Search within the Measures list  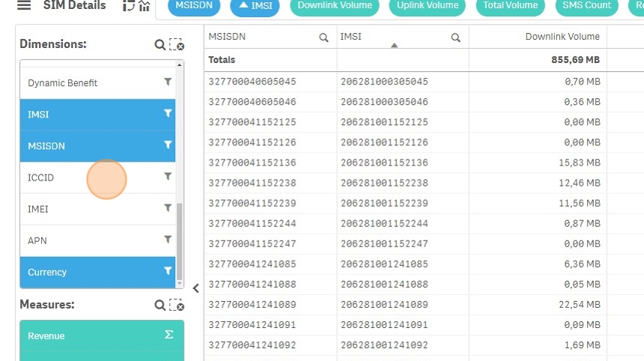coord(160,305)
